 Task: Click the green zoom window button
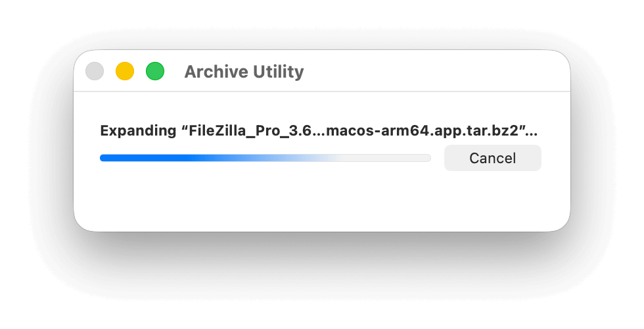tap(155, 71)
